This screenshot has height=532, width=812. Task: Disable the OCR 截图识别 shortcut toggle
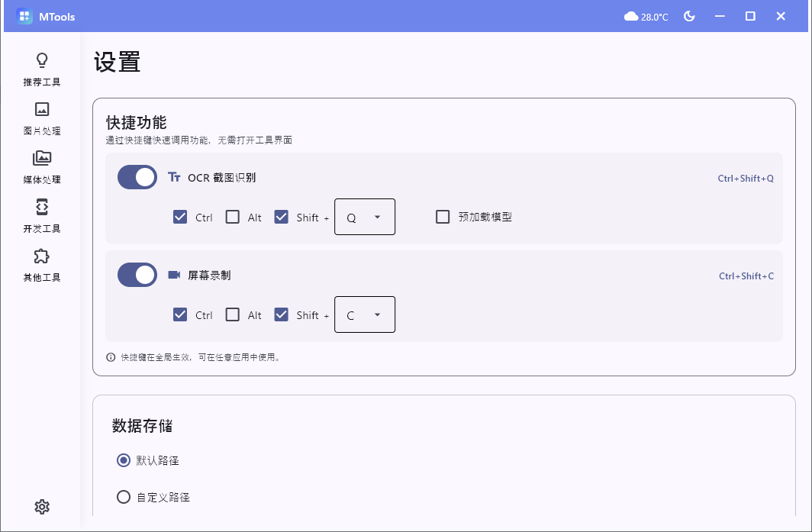[x=137, y=177]
